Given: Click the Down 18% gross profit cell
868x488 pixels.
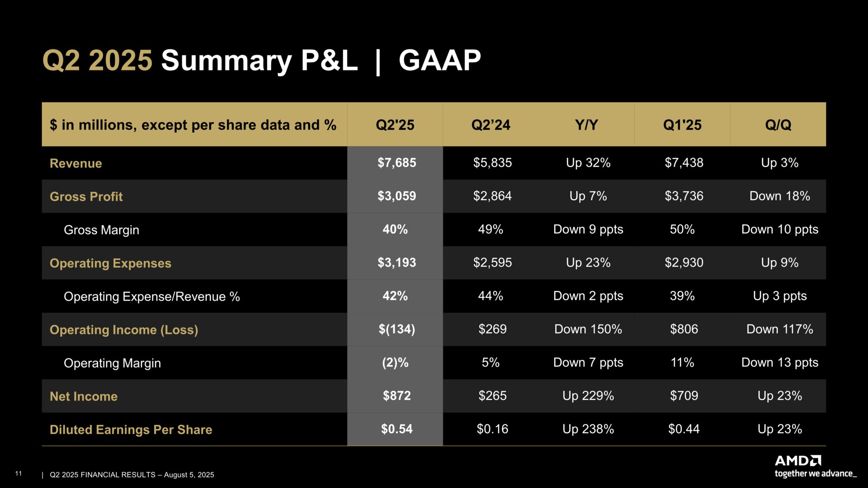Looking at the screenshot, I should point(779,196).
